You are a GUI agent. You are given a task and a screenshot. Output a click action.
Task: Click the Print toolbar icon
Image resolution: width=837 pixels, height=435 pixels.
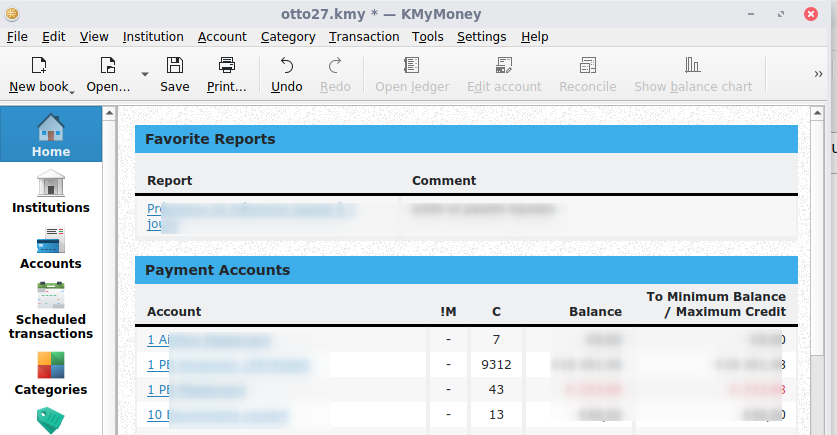[227, 66]
